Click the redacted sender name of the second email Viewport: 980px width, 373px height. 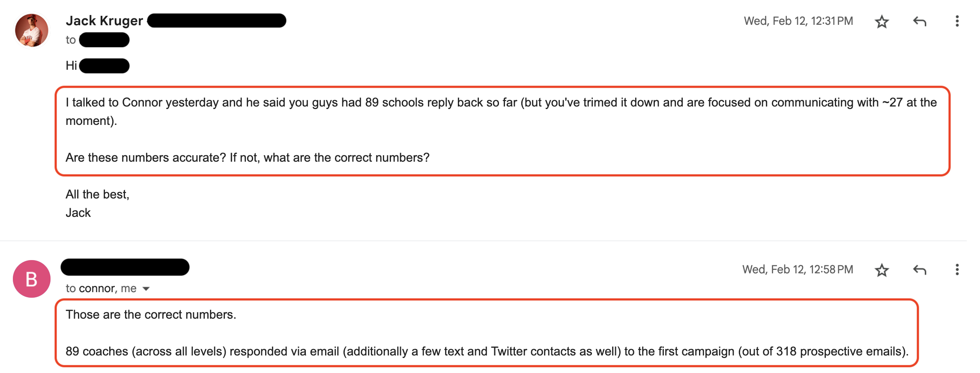[x=125, y=267]
